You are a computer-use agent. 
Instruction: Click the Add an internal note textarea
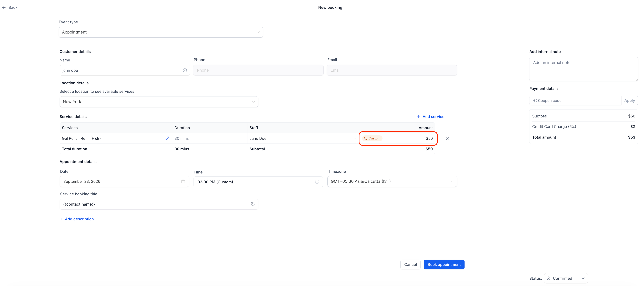(583, 69)
